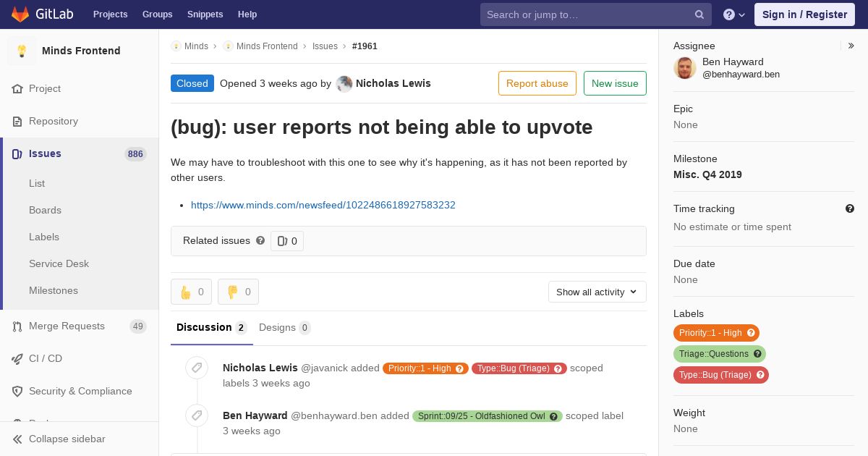Click the Merge Requests count badge 49

138,326
